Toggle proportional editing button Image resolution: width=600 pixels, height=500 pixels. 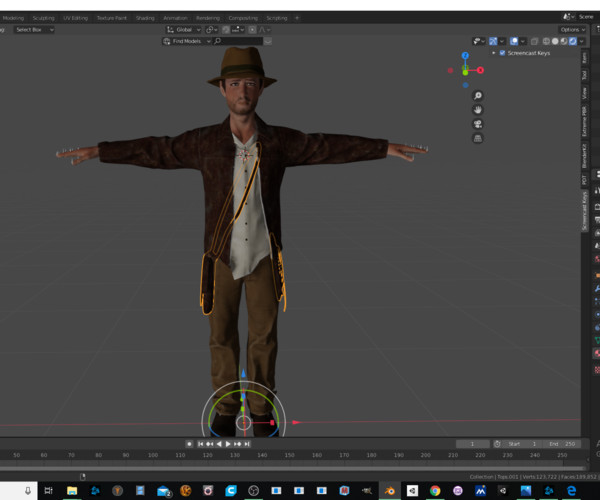click(252, 29)
